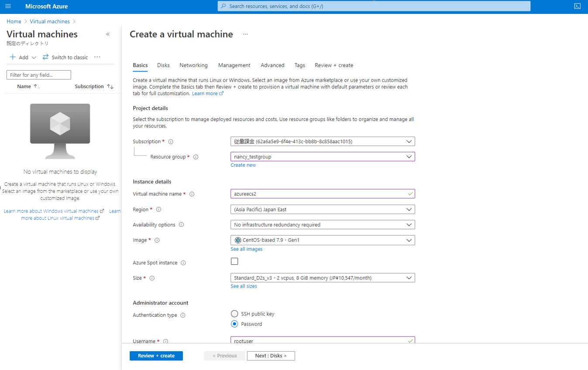Stay on the Basics tab

tap(140, 65)
